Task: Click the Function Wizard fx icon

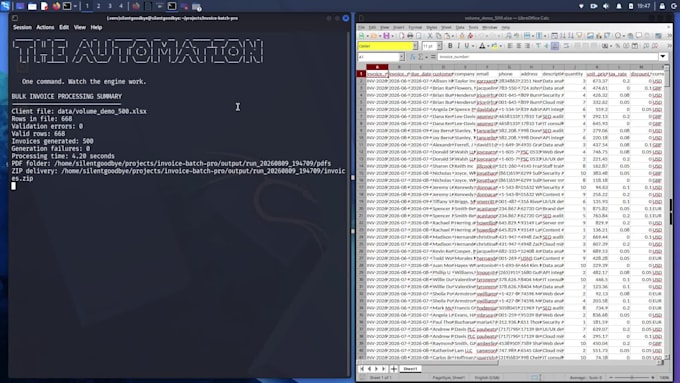Action: pyautogui.click(x=413, y=57)
